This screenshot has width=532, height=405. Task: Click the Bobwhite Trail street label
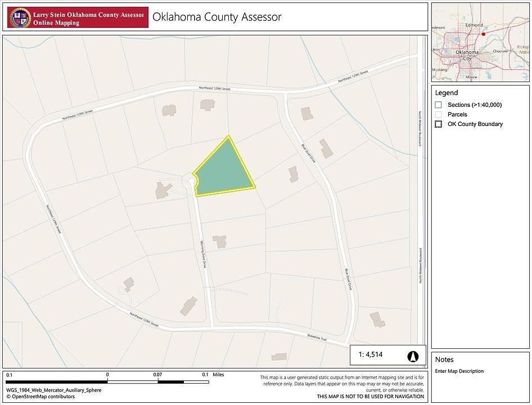tap(317, 337)
